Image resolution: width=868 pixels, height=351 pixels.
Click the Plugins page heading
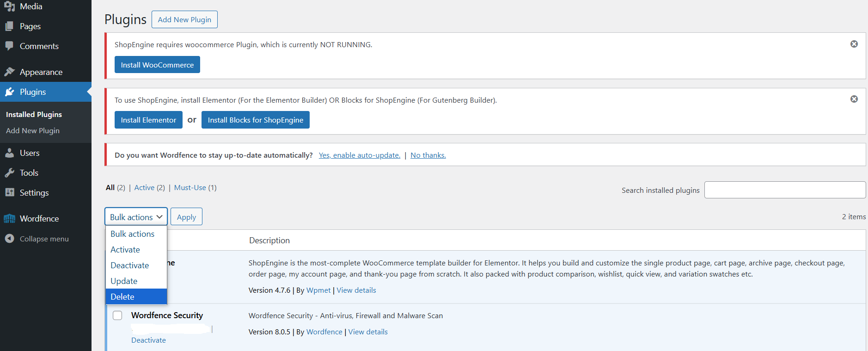[125, 19]
